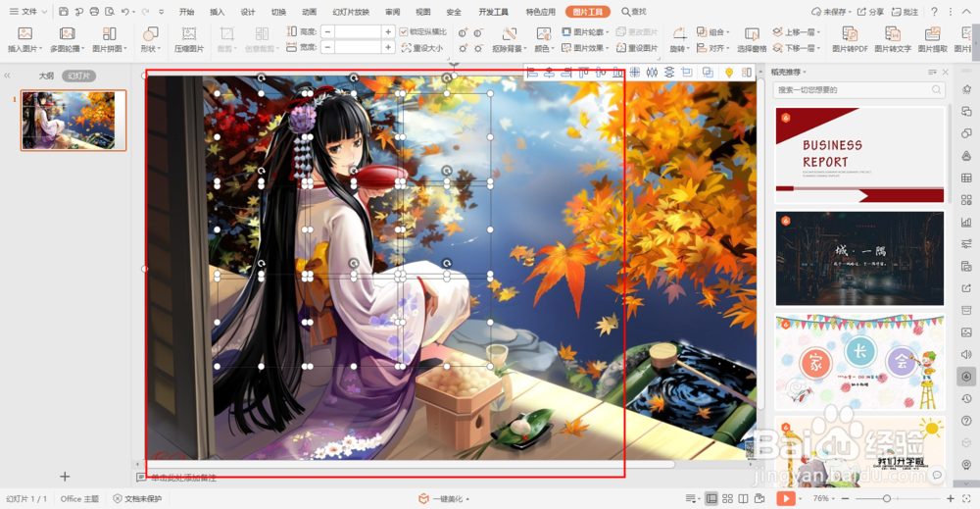This screenshot has height=509, width=980.
Task: Open the 插入 (insert) ribbon tab
Action: click(217, 11)
